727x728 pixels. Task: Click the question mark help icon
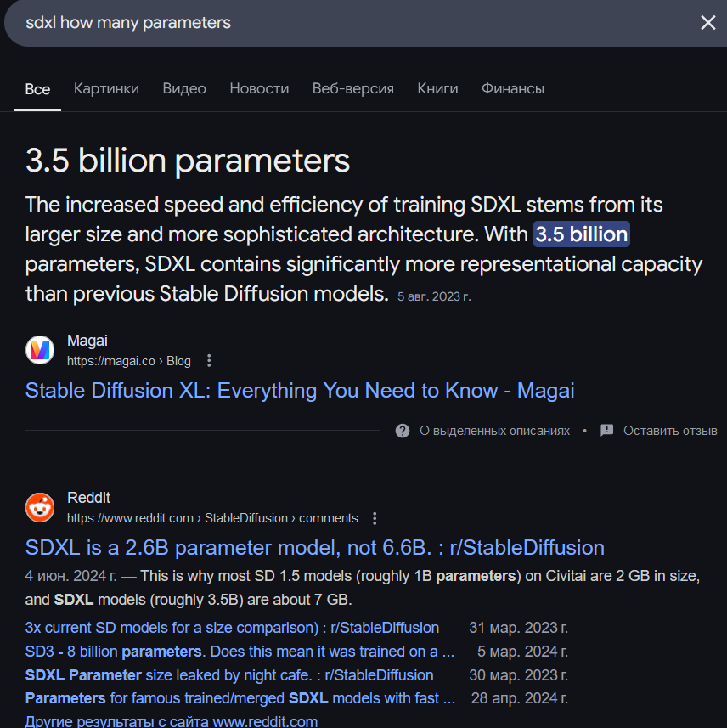(x=403, y=431)
